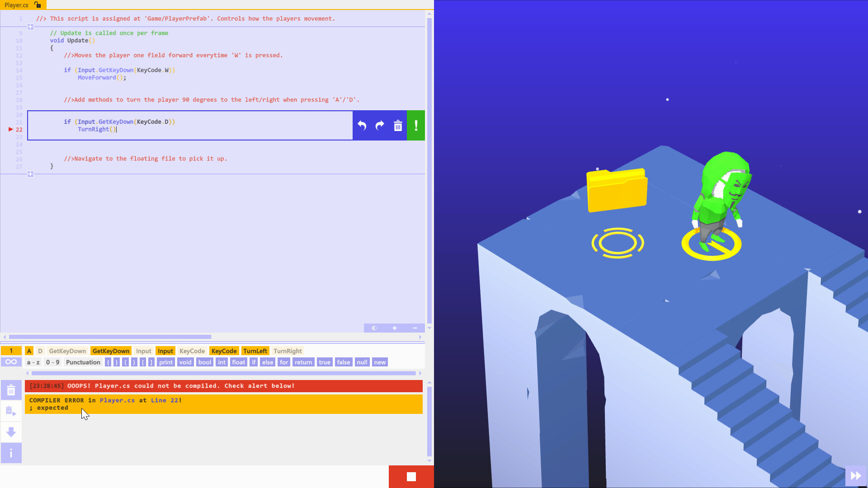Image resolution: width=868 pixels, height=488 pixels.
Task: Open console info with the i icon
Action: (x=11, y=453)
